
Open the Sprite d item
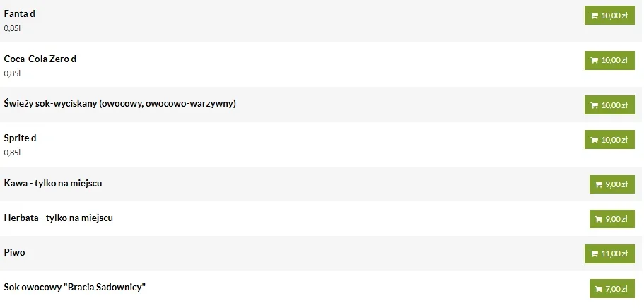pos(20,138)
